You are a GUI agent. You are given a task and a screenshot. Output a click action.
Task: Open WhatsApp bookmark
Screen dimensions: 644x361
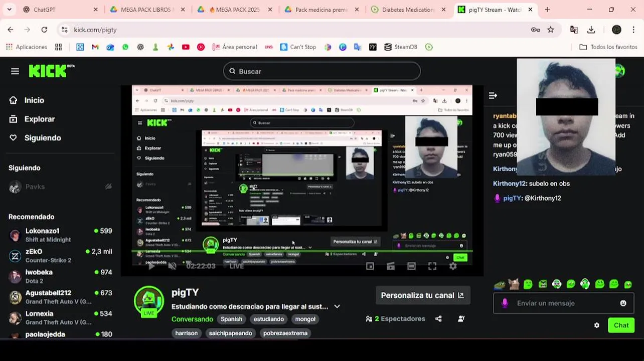tap(125, 47)
